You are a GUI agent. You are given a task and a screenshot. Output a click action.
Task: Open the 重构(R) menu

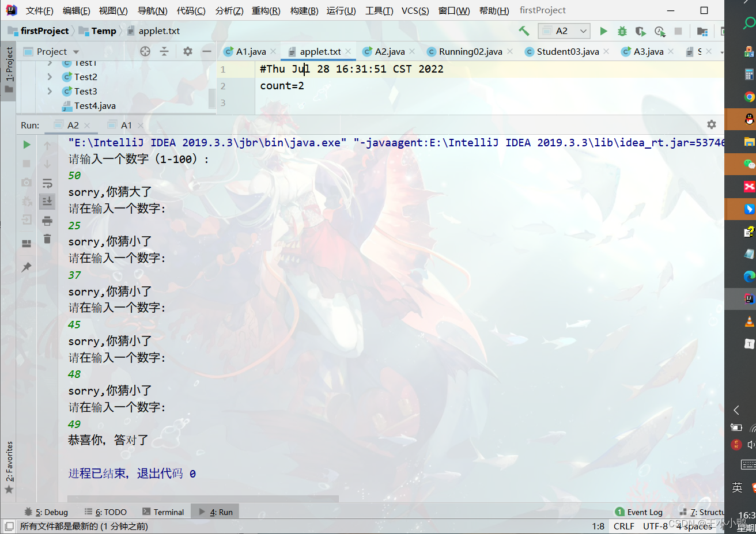(266, 10)
